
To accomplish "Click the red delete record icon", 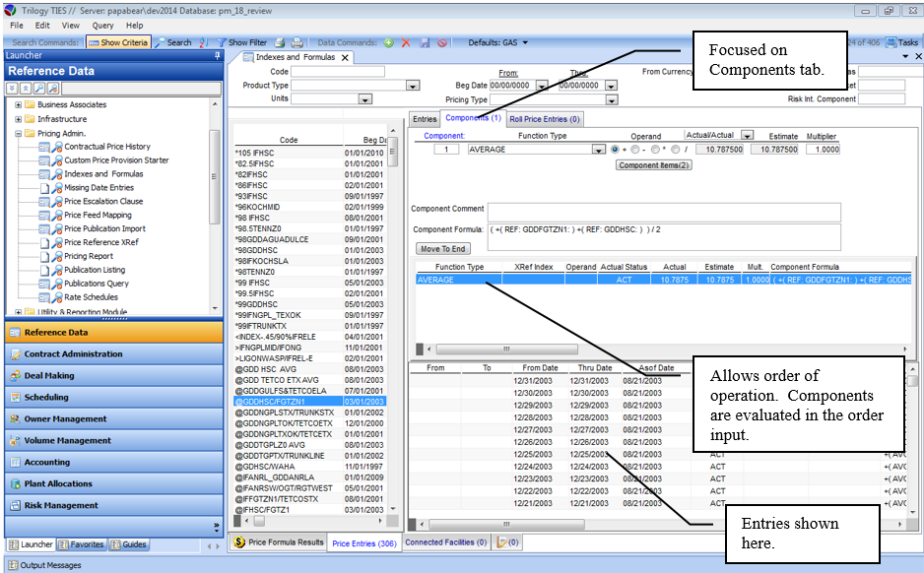I will point(406,42).
